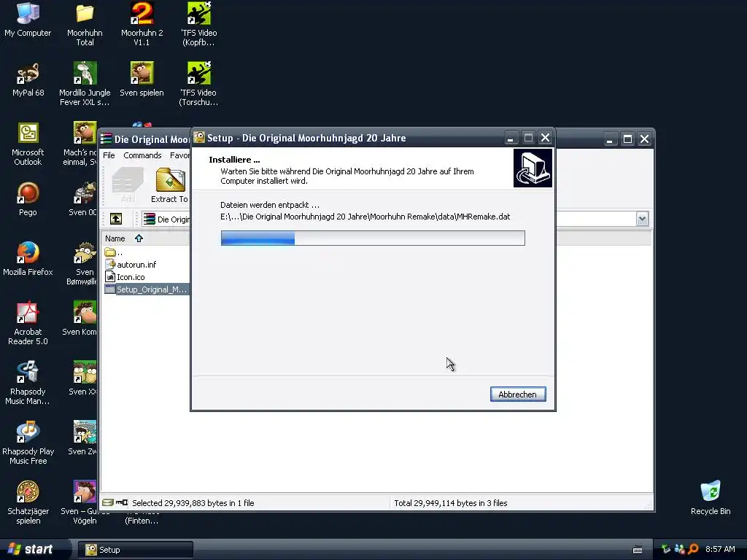Click the Add button in WinRAR toolbar
The width and height of the screenshot is (747, 560).
tap(127, 186)
